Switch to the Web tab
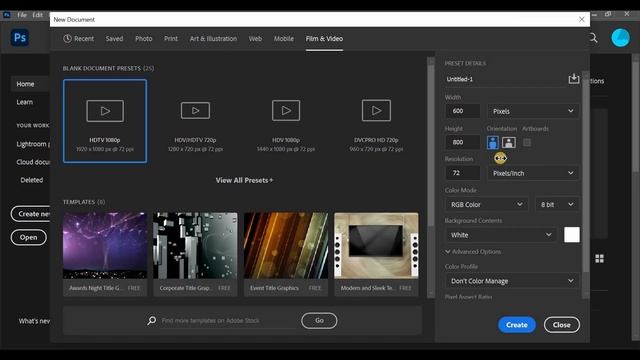The image size is (640, 360). tap(255, 39)
